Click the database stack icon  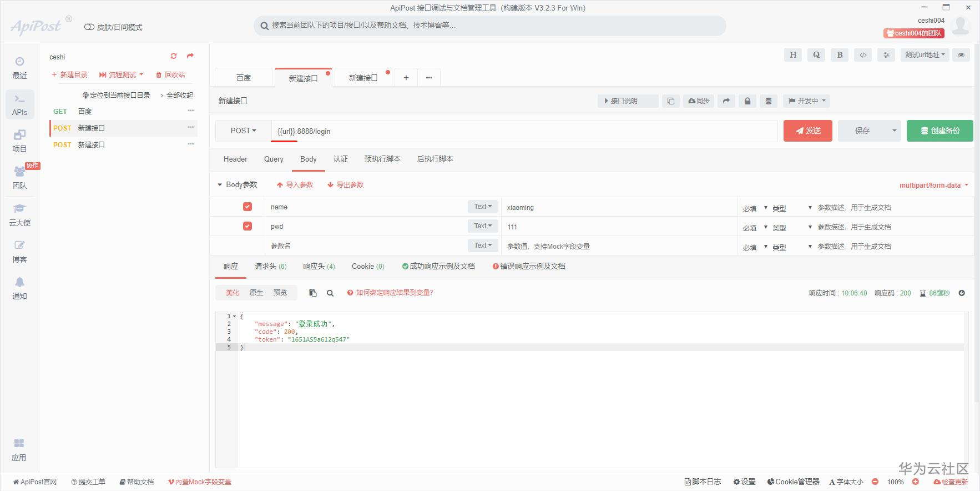[x=769, y=101]
